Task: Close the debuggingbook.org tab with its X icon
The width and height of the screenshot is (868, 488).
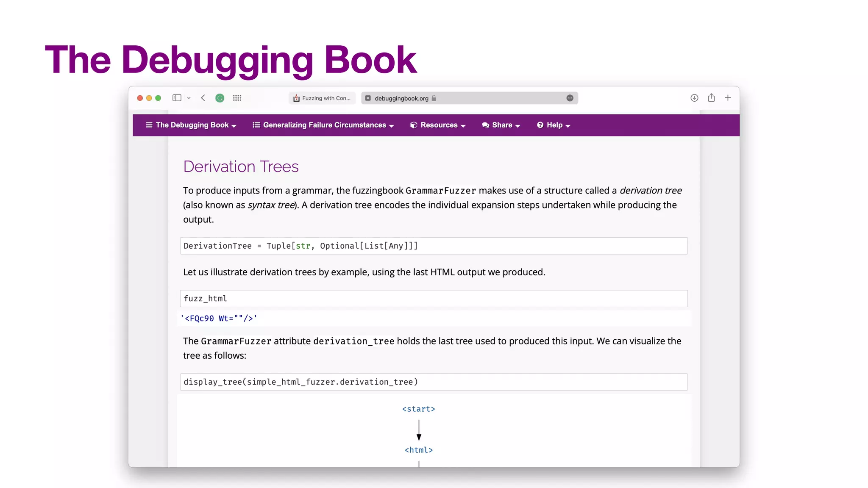Action: point(368,98)
